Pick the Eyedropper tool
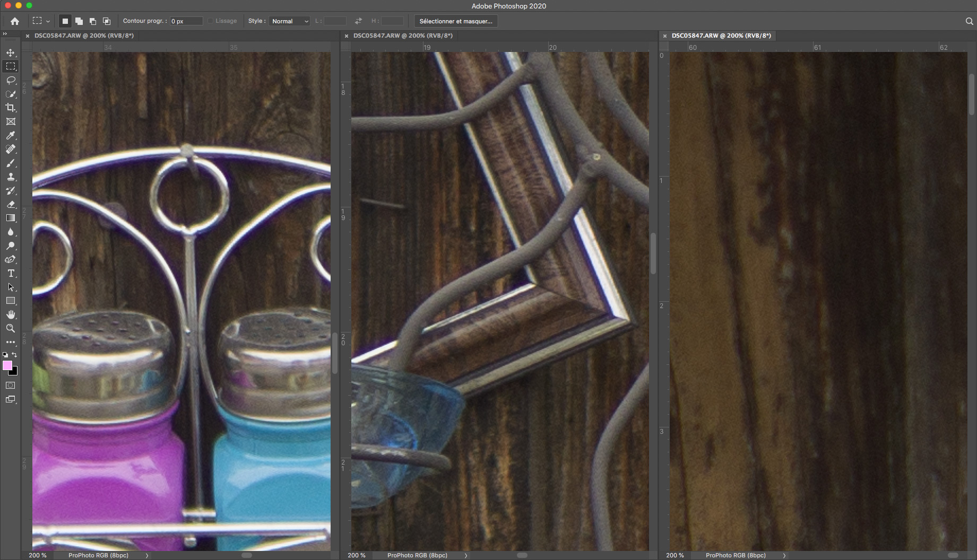 (11, 135)
